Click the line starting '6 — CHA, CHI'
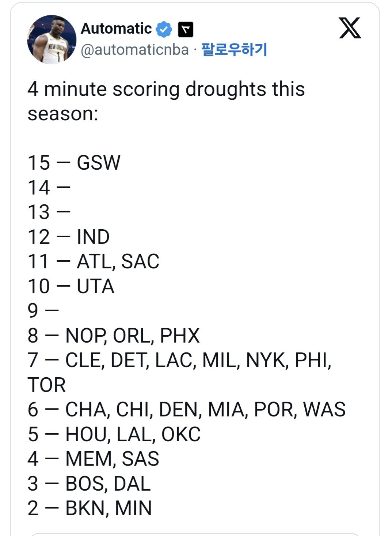 coord(187,409)
